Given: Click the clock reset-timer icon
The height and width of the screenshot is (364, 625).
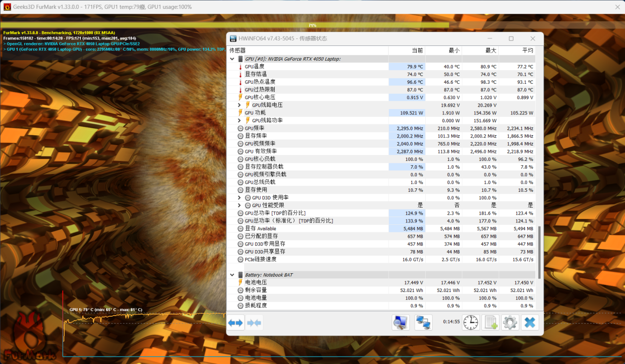Looking at the screenshot, I should click(x=471, y=323).
